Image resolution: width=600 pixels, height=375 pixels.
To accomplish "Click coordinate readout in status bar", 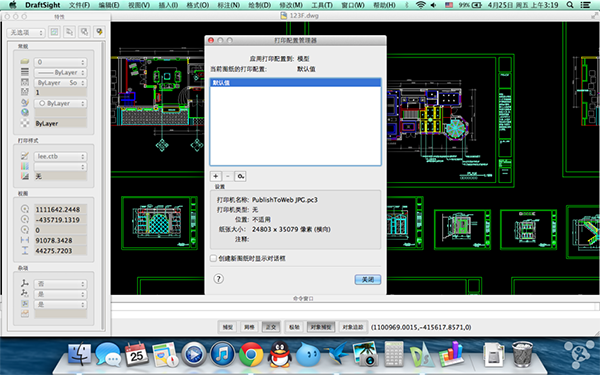I will pyautogui.click(x=421, y=327).
